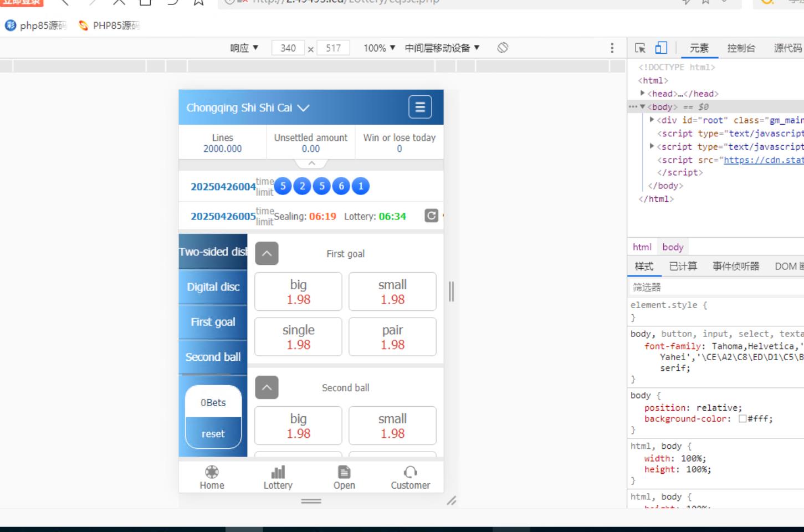
Task: Open the Chongqing Shi Shi Cai dropdown
Action: (x=248, y=108)
